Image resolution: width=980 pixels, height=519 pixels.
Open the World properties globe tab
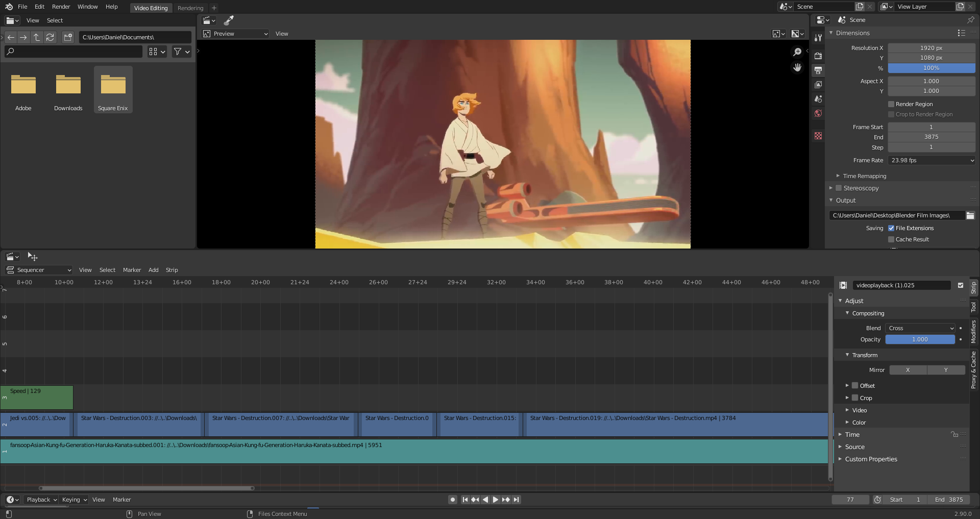[818, 113]
